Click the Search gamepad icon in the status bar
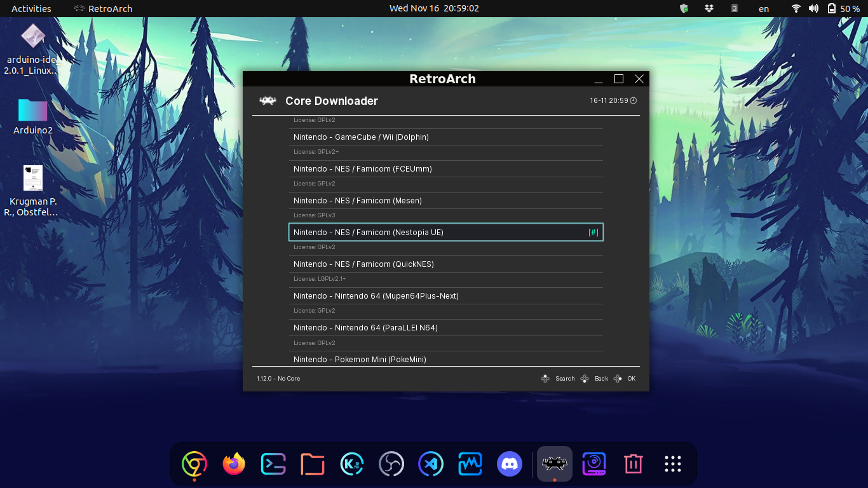 545,378
